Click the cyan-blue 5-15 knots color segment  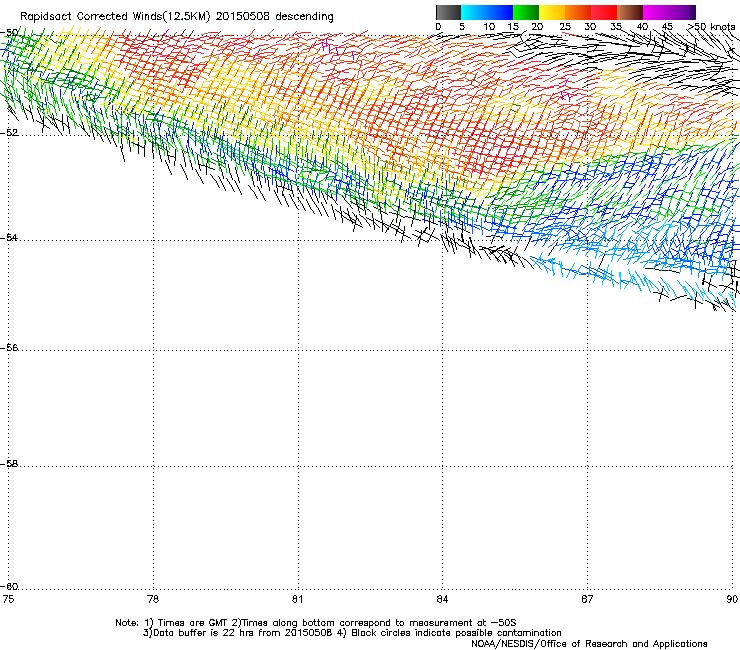coord(487,12)
